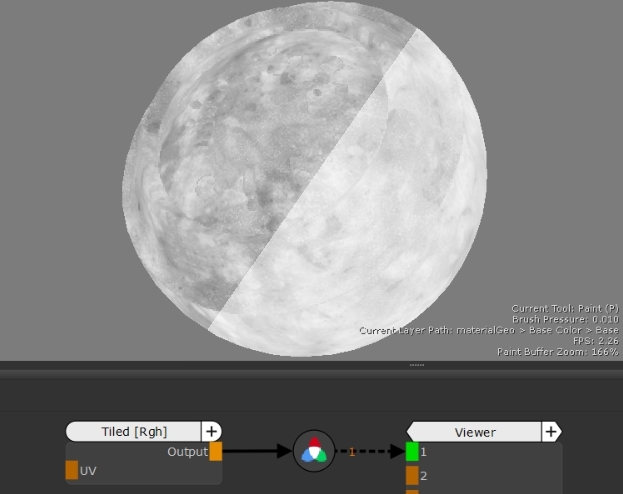This screenshot has height=494, width=623.
Task: Click the Current Layer Path status text
Action: point(489,330)
